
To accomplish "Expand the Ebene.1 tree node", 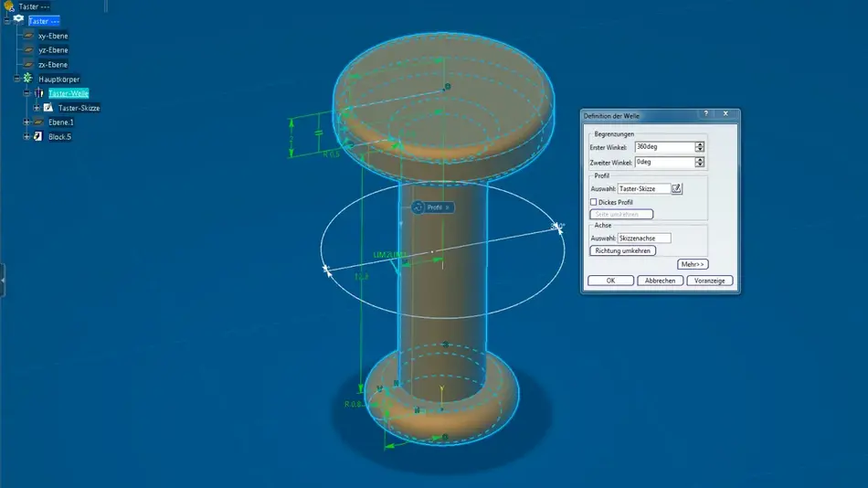I will pos(26,122).
